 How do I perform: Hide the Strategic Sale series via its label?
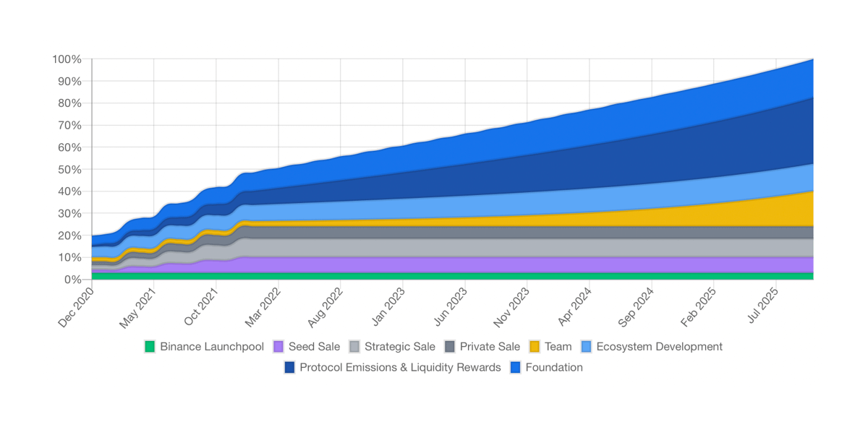click(x=400, y=347)
